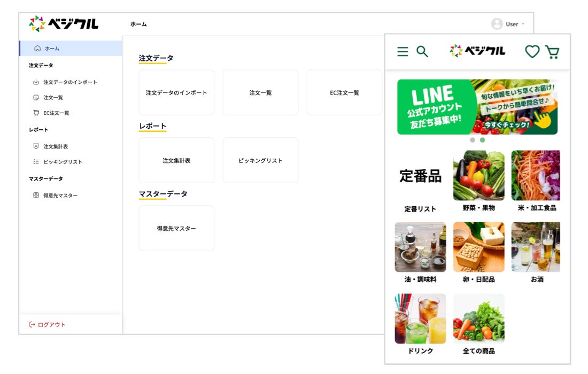Click list icon beside ピッキングリスト in sidebar
This screenshot has height=374, width=588.
click(36, 162)
